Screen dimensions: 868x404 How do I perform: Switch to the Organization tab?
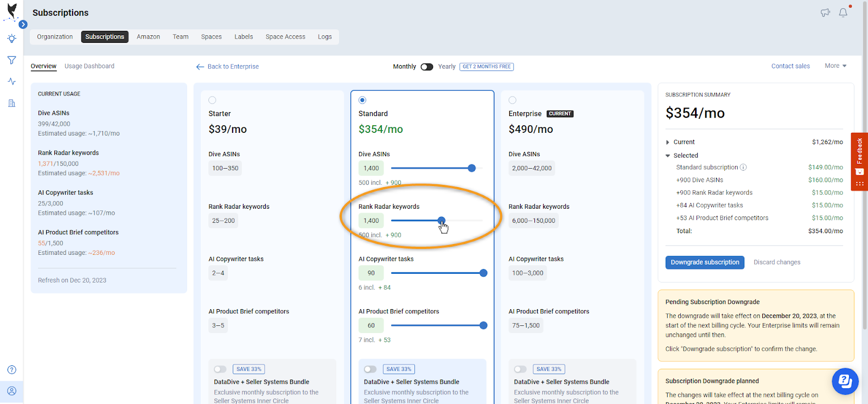tap(55, 37)
